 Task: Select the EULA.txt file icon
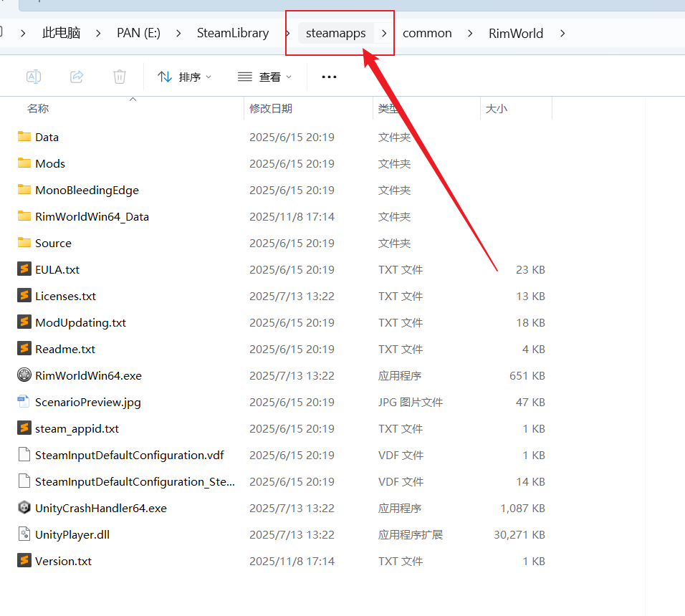pyautogui.click(x=24, y=270)
